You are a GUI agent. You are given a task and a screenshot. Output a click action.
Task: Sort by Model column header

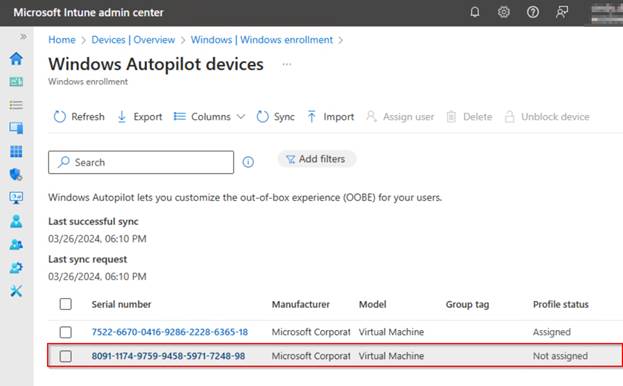pyautogui.click(x=373, y=305)
